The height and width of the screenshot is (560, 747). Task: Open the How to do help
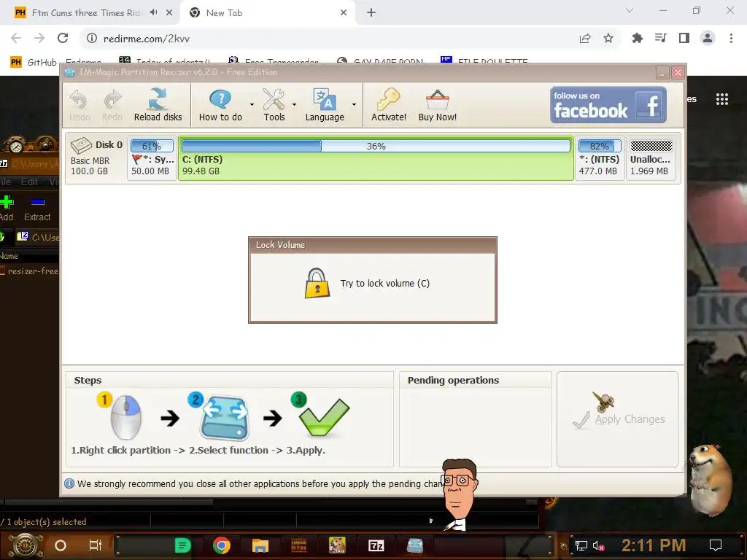[x=220, y=105]
